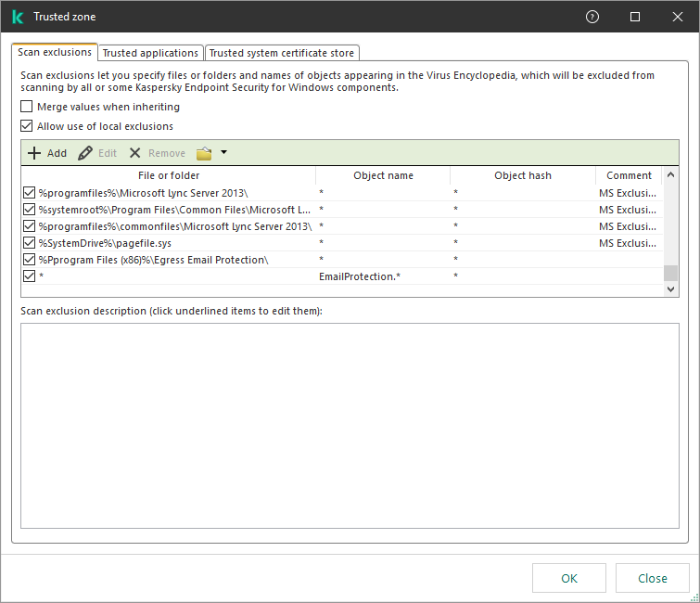Toggle checkbox for commonfiles\Microsoft Lync Server 2013 row

click(x=29, y=226)
